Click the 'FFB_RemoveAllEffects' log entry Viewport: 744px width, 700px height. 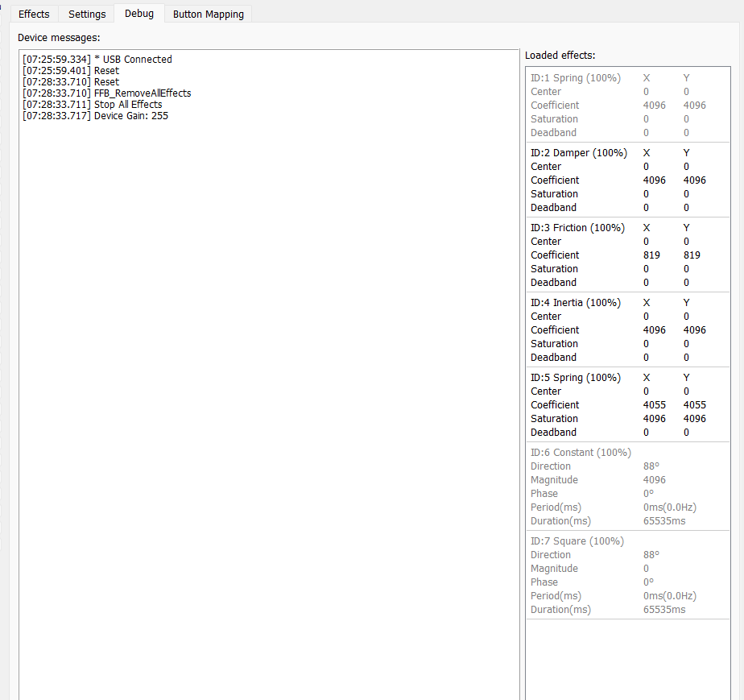[107, 93]
